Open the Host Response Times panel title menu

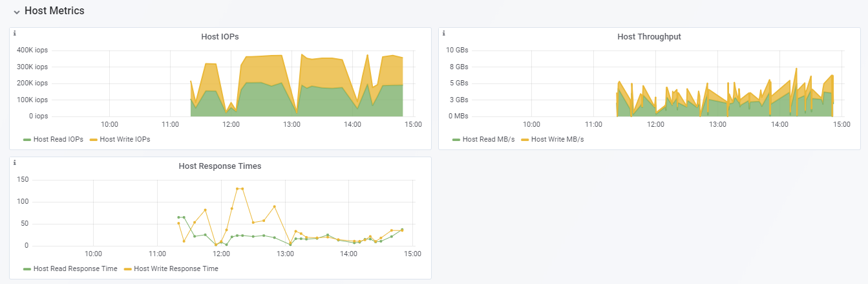pos(220,166)
